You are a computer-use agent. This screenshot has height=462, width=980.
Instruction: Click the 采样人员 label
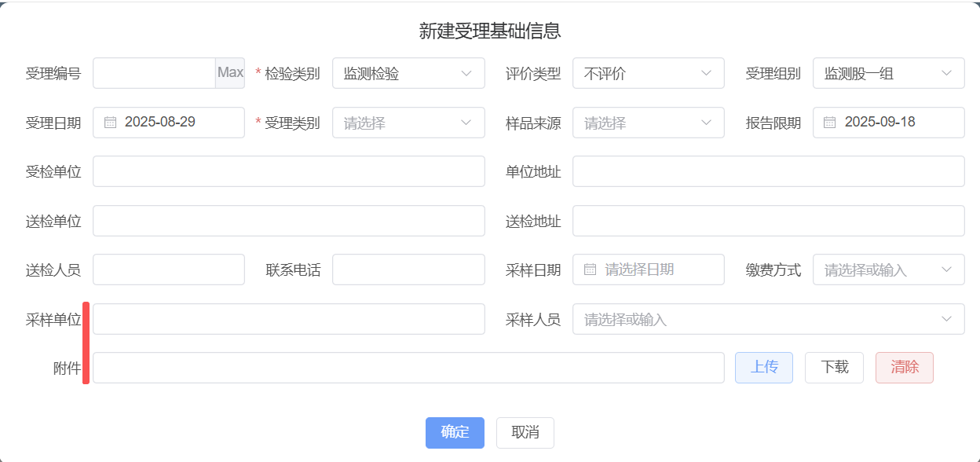533,320
